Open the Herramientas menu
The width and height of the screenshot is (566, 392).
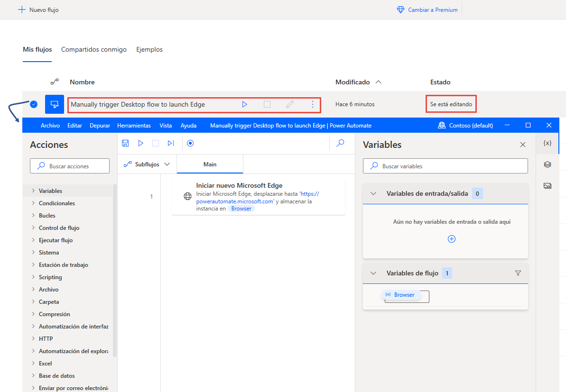coord(134,126)
